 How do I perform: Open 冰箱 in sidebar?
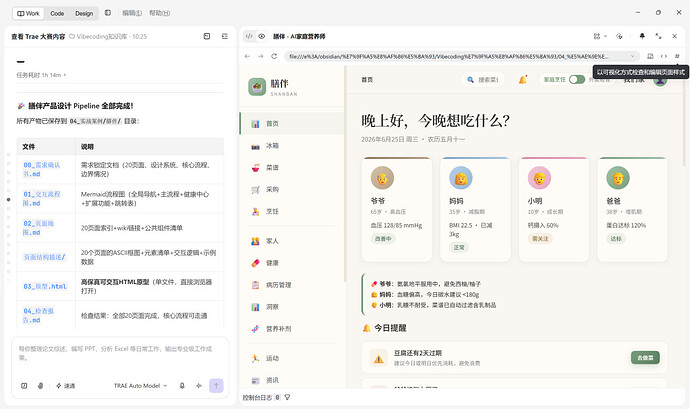pos(292,146)
